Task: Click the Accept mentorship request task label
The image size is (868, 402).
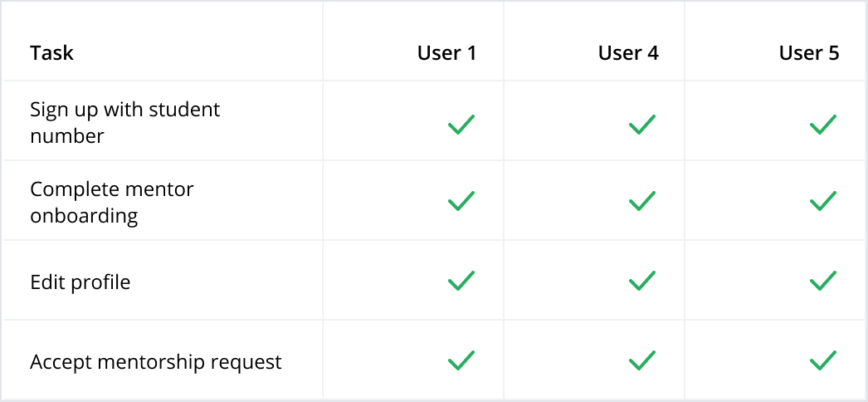Action: tap(156, 362)
